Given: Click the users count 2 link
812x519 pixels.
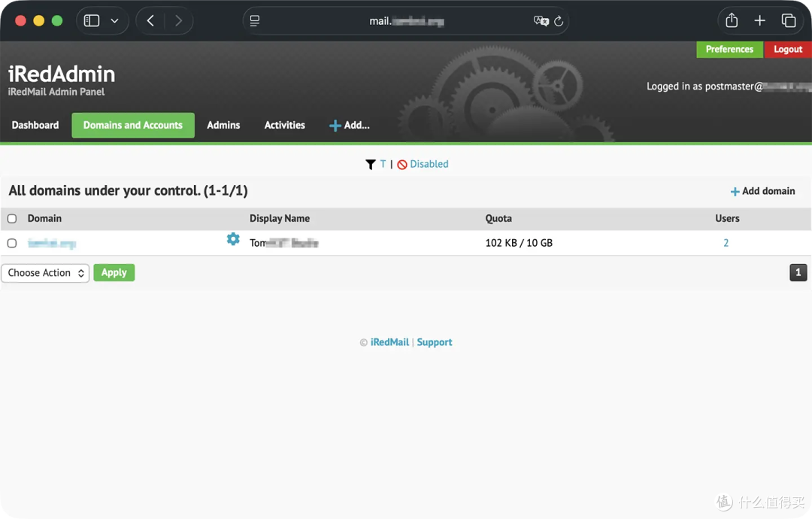Looking at the screenshot, I should click(726, 243).
